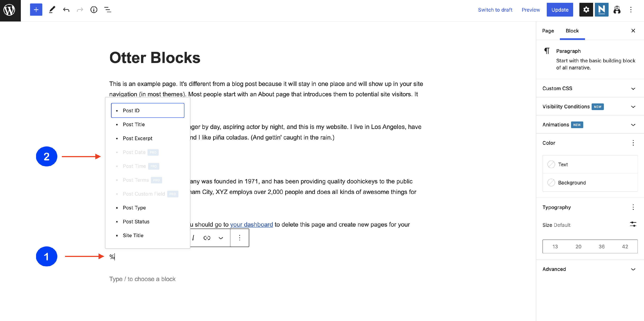Follow the 'your dashboard' link
This screenshot has width=644, height=321.
[251, 224]
